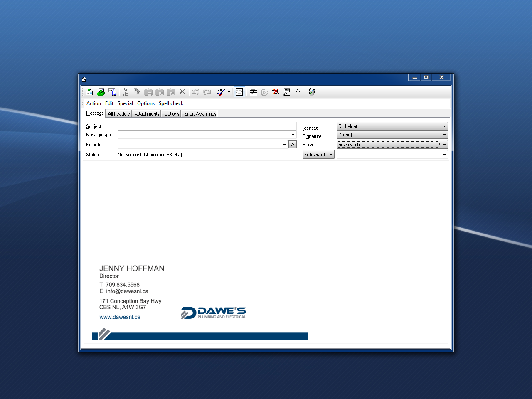The image size is (532, 399).
Task: Open the Signature dropdown showing [None]
Action: pyautogui.click(x=444, y=135)
